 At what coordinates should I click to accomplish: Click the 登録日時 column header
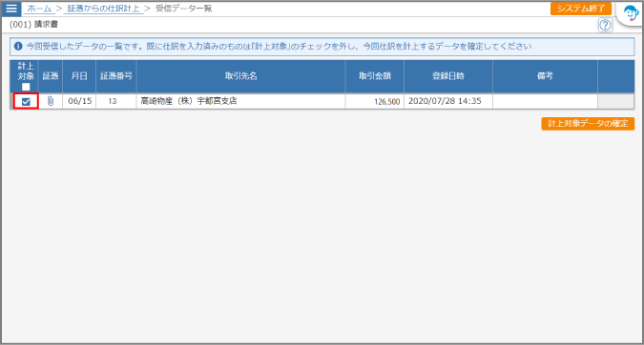(x=448, y=76)
